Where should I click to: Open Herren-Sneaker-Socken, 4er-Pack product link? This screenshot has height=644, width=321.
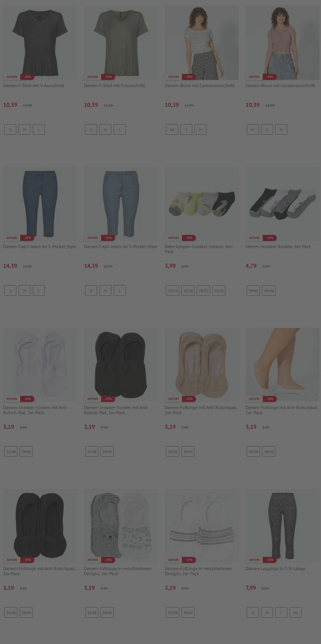click(x=278, y=247)
